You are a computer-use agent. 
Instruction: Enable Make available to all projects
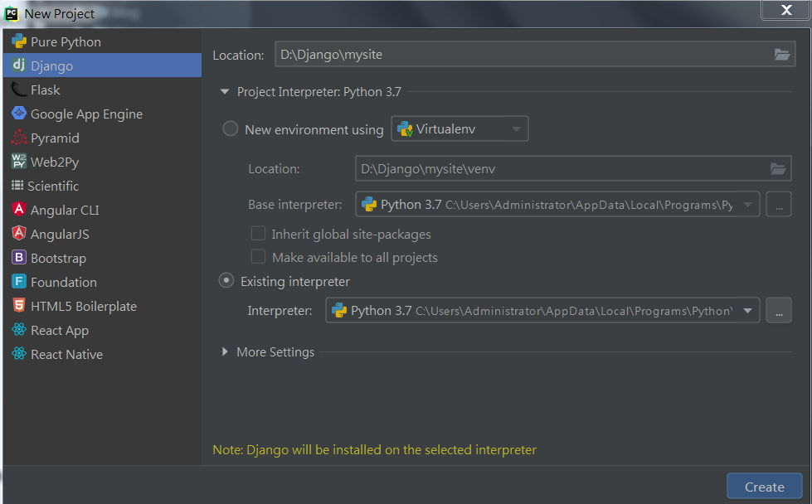click(258, 257)
